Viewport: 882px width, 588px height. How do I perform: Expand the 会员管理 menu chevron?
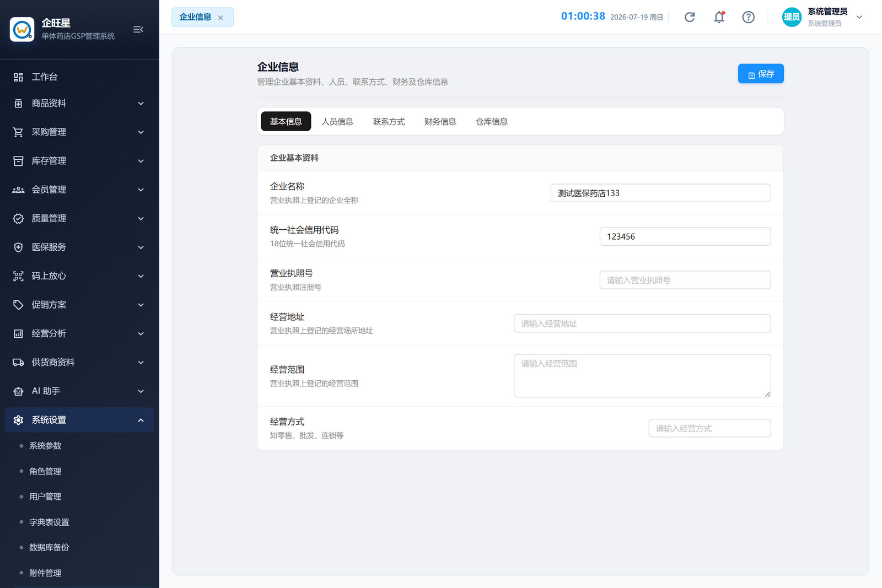tap(141, 190)
